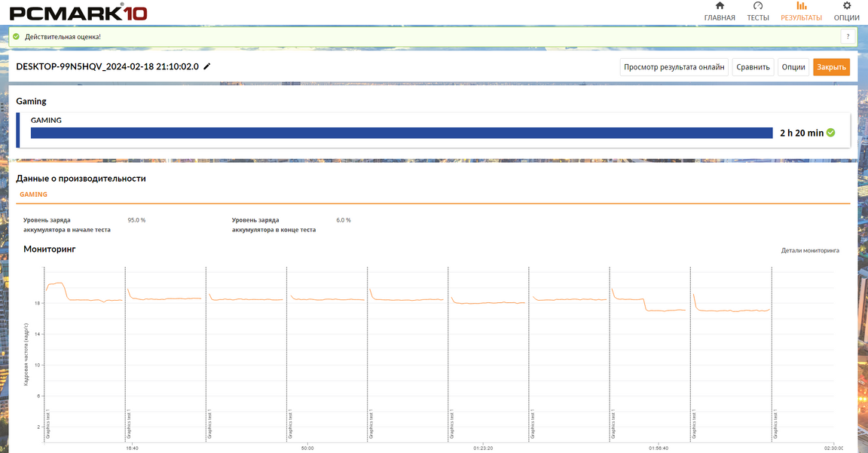Open Опции button in the result header
This screenshot has height=453, width=868.
coord(793,67)
